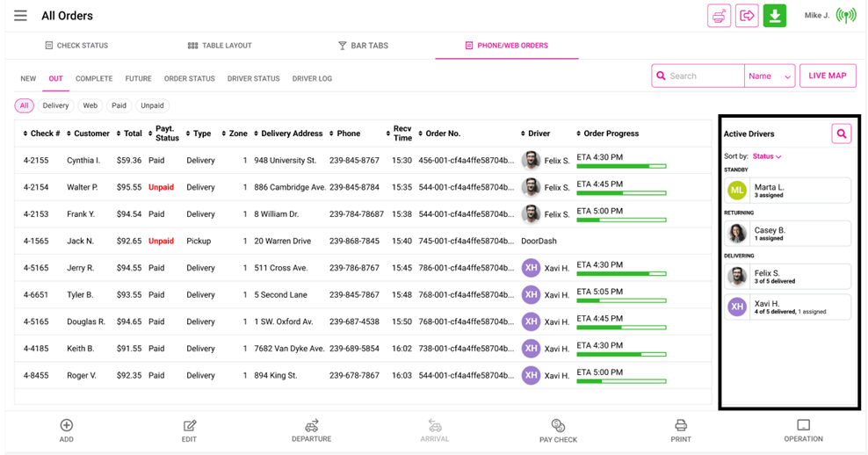This screenshot has width=868, height=455.
Task: Click the pink exit arrow icon
Action: point(747,16)
